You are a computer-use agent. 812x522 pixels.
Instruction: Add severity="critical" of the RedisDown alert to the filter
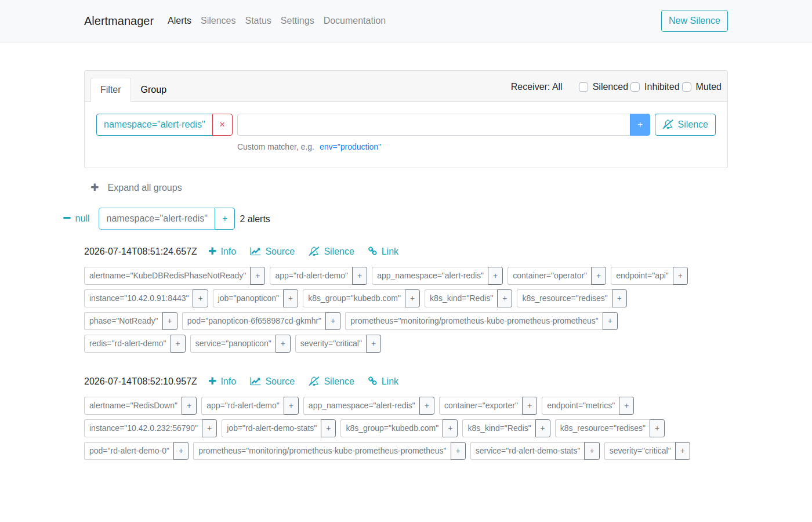click(x=683, y=451)
